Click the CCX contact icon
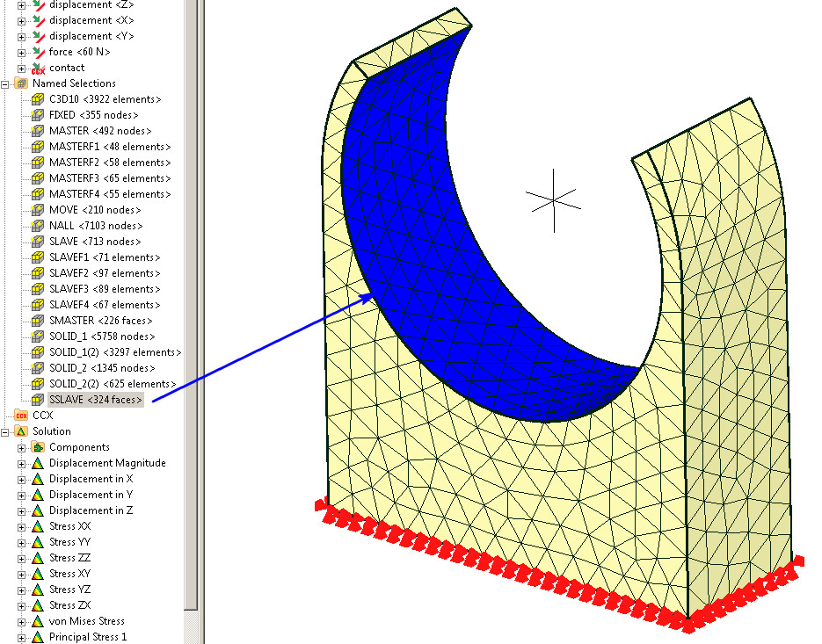The image size is (822, 644). tap(39, 69)
